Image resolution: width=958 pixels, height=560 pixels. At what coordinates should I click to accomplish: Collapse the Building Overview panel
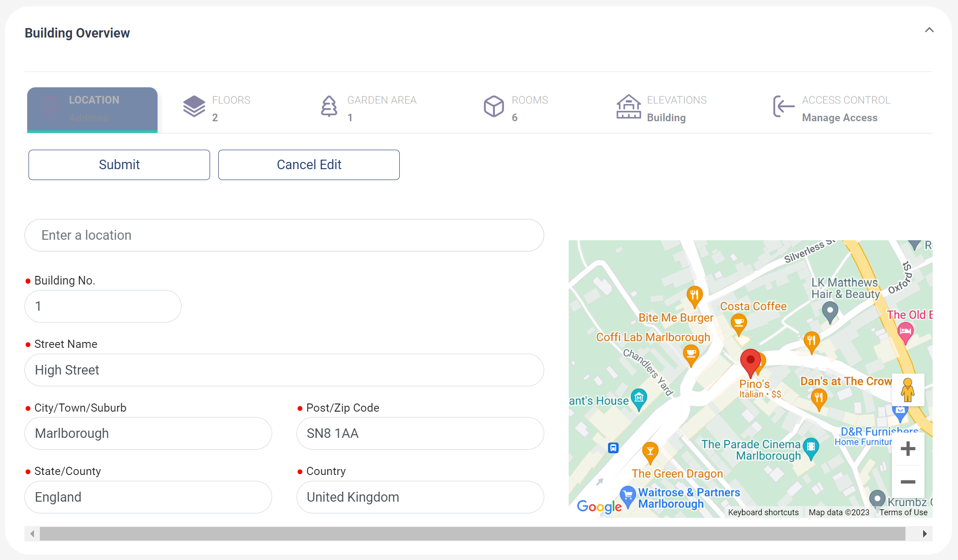pos(929,30)
